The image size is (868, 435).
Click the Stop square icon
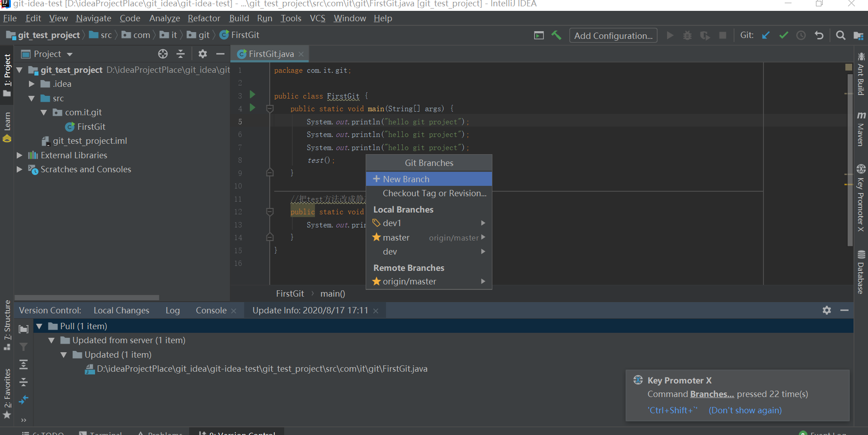(723, 35)
